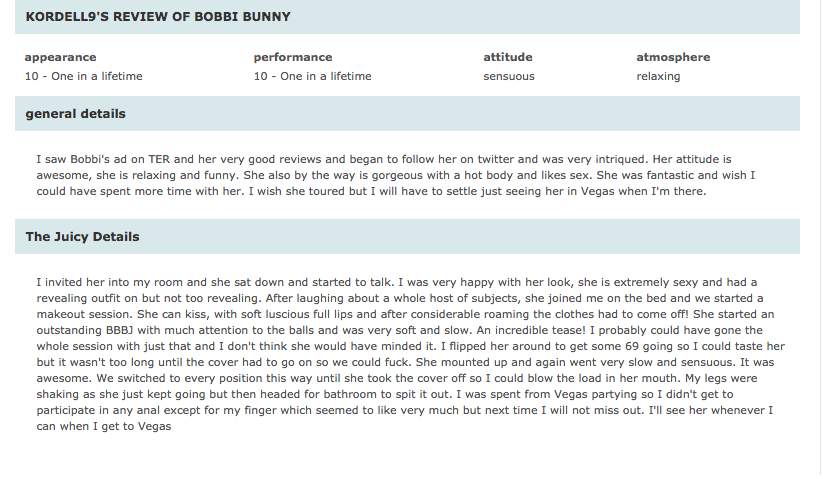
Task: Click the performance rating value below its label
Action: (312, 76)
